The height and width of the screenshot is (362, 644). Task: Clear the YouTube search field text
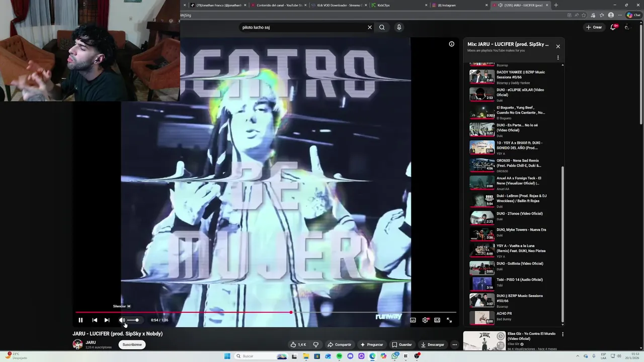tap(370, 27)
